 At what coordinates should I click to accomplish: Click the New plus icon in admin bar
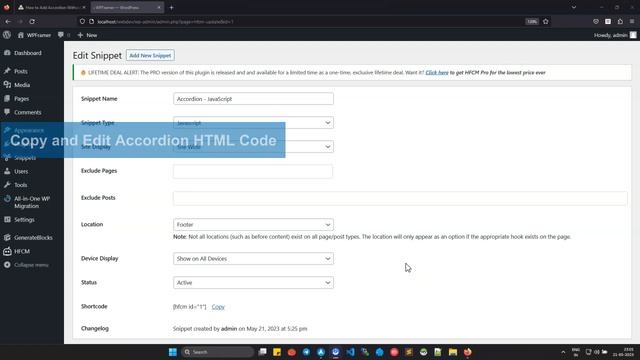coord(80,35)
